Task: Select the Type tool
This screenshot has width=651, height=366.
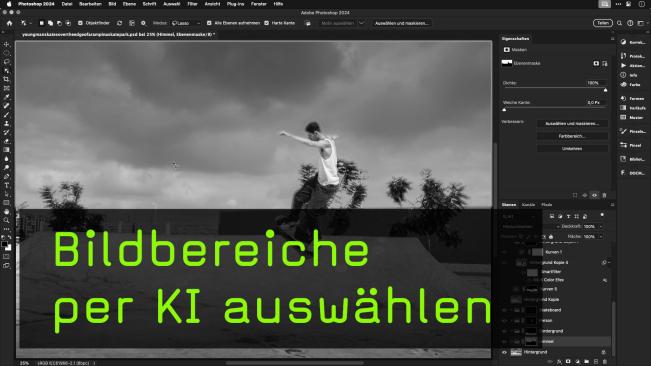Action: 7,185
